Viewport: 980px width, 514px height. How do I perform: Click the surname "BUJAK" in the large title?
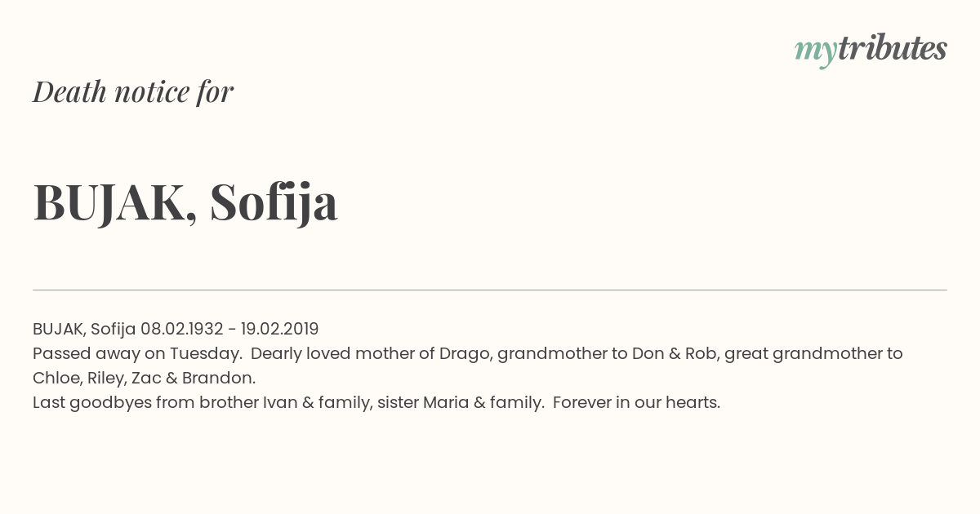click(x=109, y=202)
